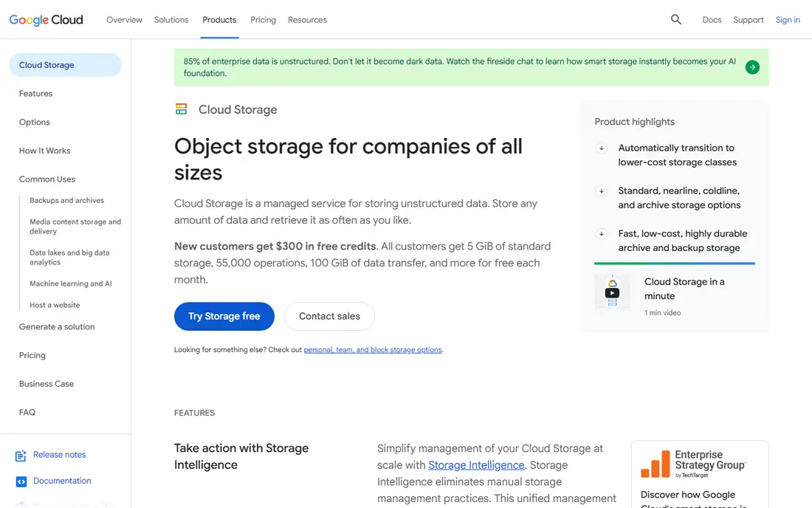This screenshot has height=508, width=812.
Task: Go to Support
Action: [x=748, y=20]
